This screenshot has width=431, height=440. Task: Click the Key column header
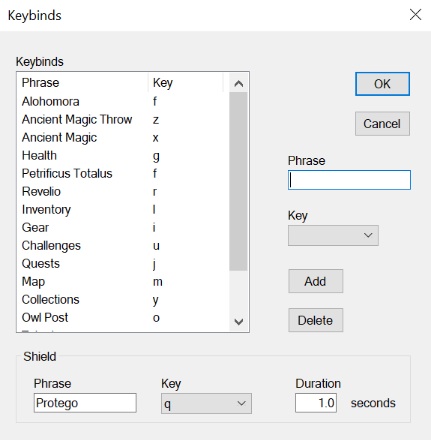pyautogui.click(x=185, y=83)
